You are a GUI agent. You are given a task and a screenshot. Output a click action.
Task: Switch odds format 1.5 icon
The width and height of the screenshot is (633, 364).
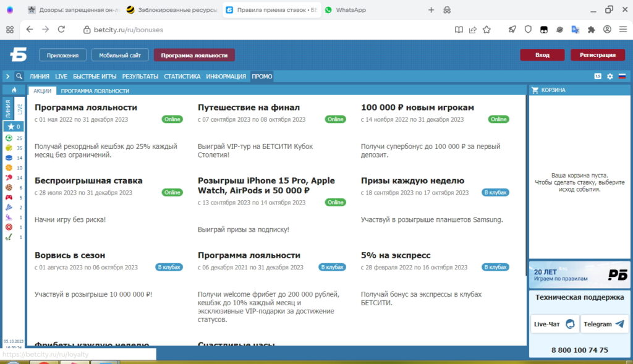(598, 76)
